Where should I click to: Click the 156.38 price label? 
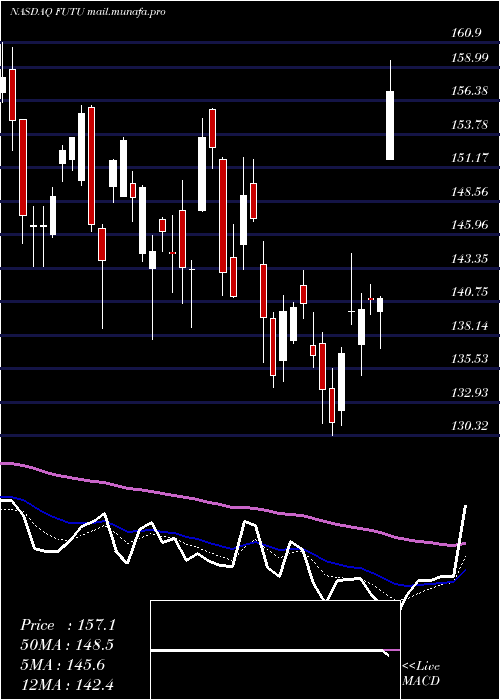[x=469, y=91]
